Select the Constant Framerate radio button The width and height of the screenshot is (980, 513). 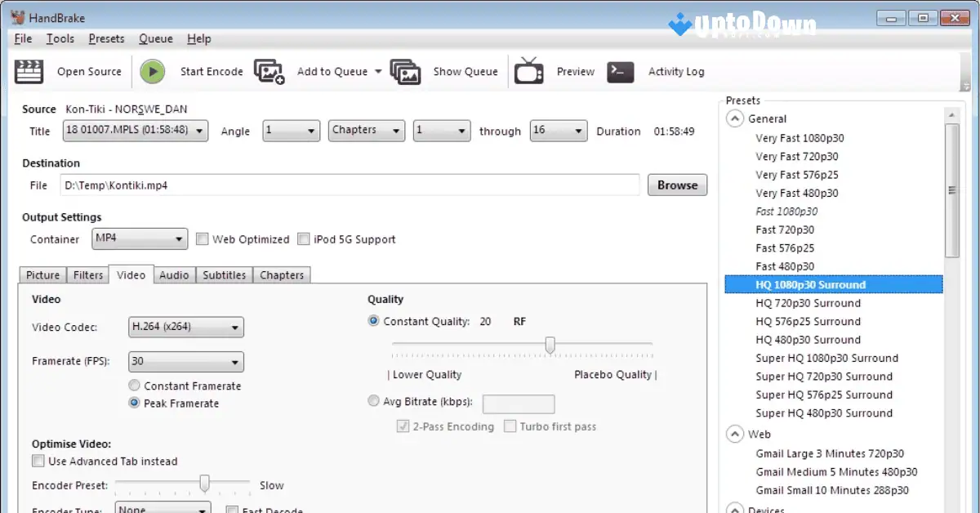tap(133, 386)
